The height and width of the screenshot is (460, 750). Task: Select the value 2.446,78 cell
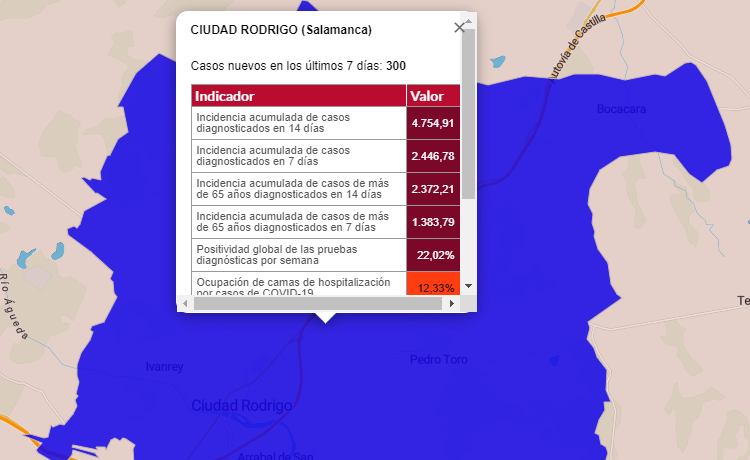(x=433, y=156)
